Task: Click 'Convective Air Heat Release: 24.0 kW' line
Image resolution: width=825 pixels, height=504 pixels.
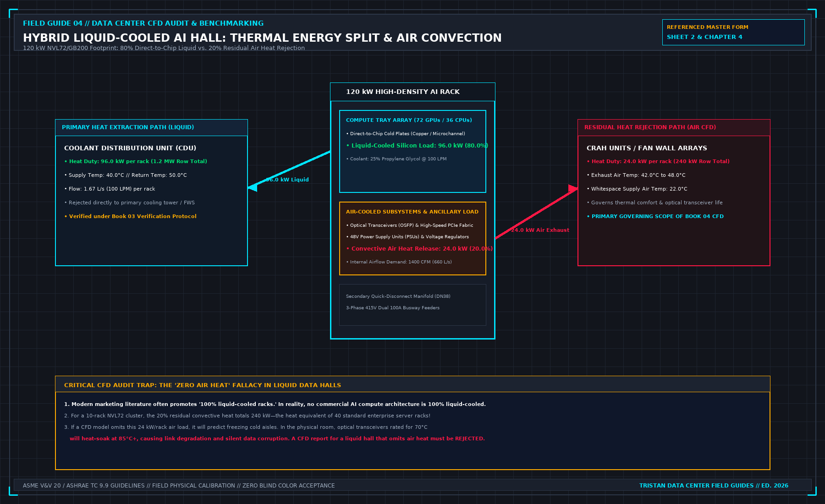Action: coord(419,249)
